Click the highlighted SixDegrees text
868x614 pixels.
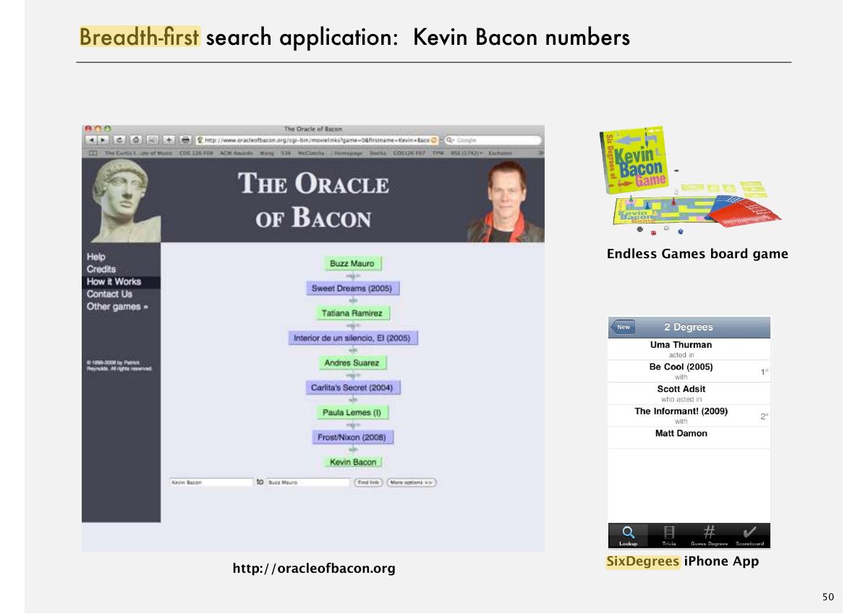(x=643, y=561)
